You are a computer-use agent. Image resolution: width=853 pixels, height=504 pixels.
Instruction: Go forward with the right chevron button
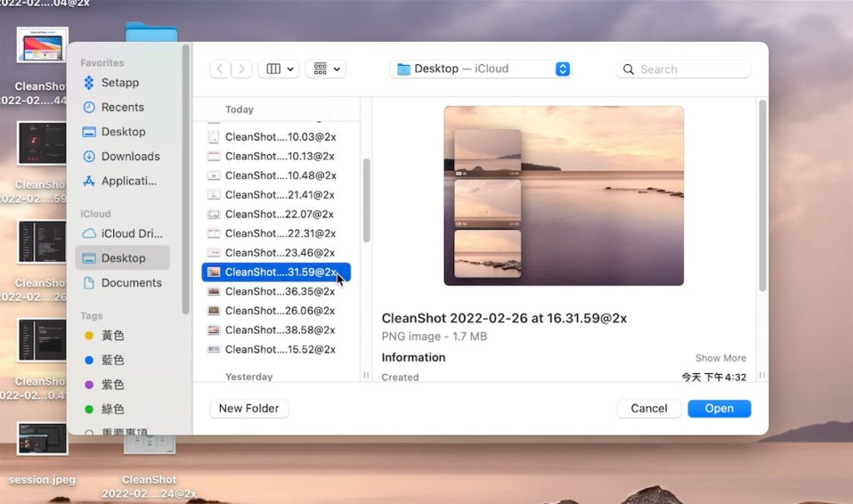[242, 69]
